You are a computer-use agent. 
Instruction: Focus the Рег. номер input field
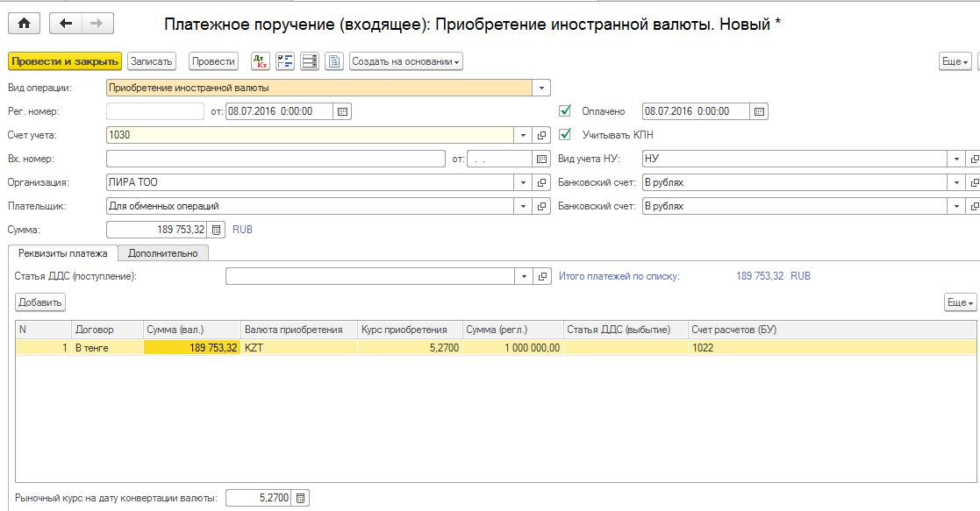tap(155, 111)
